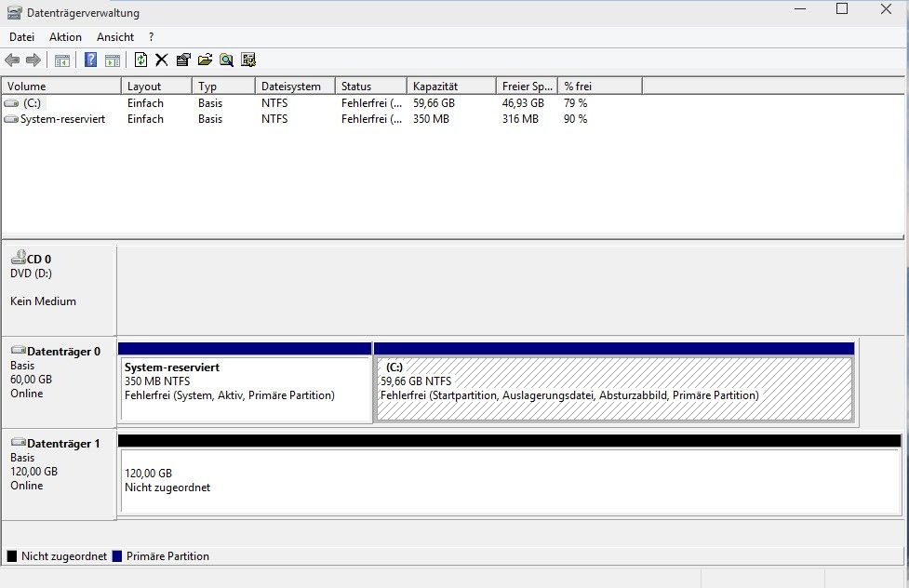Click the green refresh toolbar icon

pos(140,60)
